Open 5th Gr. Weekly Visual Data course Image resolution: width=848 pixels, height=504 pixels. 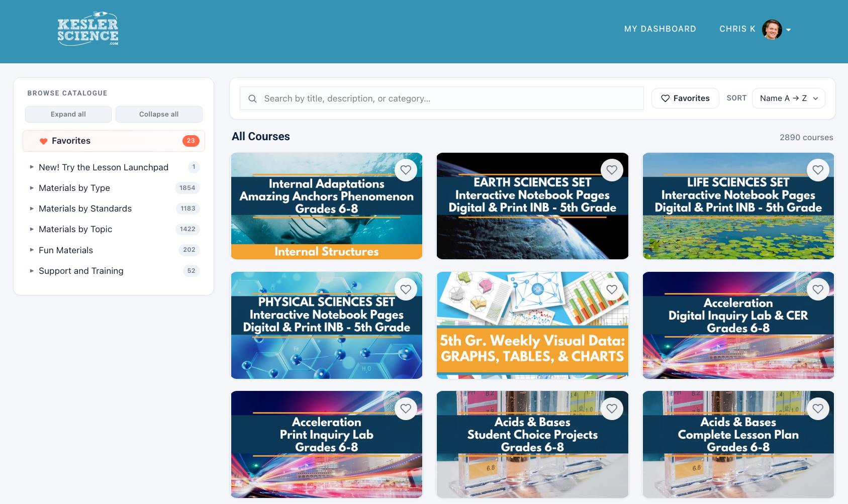532,325
